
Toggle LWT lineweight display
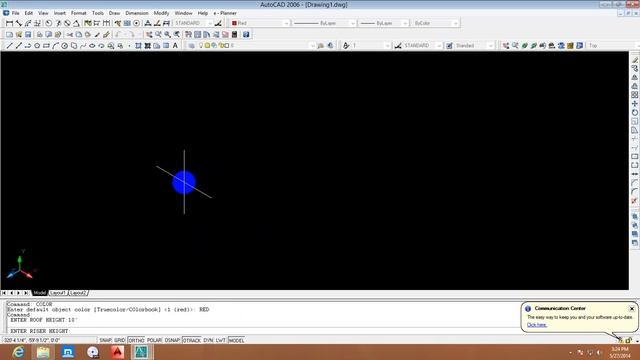click(220, 340)
